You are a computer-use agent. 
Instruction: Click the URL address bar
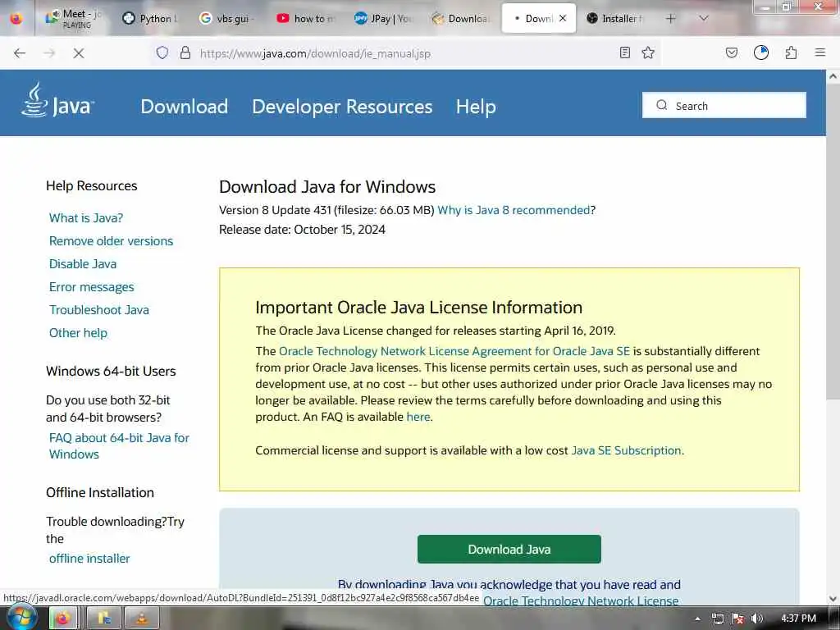tap(407, 53)
